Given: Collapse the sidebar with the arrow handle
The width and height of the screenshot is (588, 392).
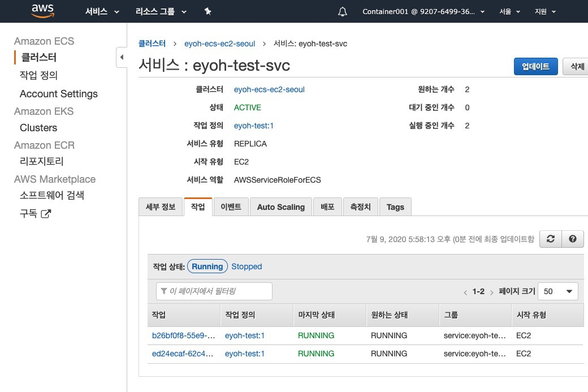Looking at the screenshot, I should point(122,57).
